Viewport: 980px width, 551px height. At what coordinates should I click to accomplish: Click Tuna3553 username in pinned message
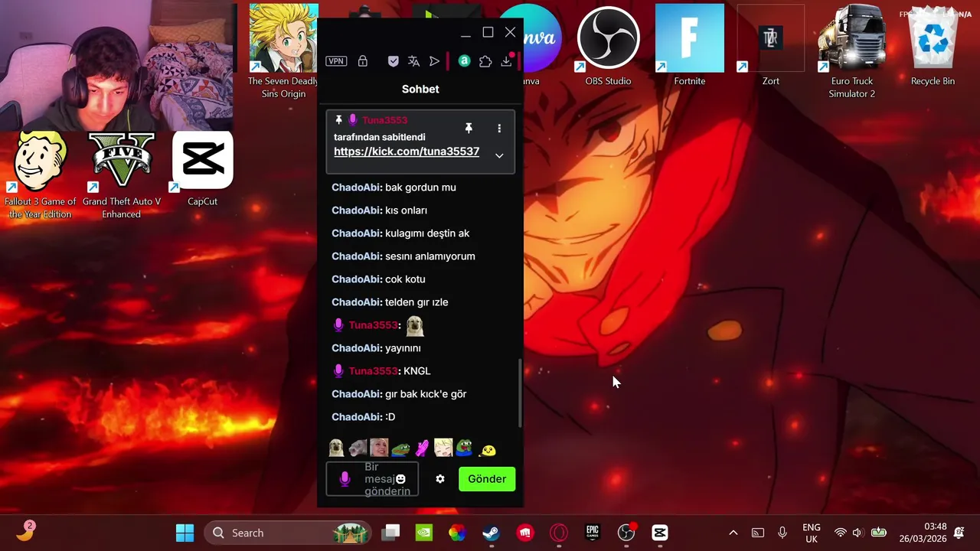click(384, 120)
